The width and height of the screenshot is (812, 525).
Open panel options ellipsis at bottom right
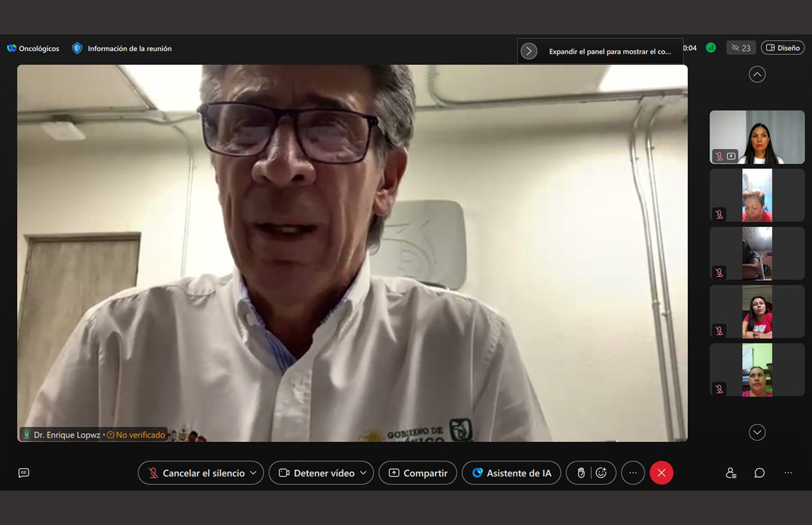788,473
